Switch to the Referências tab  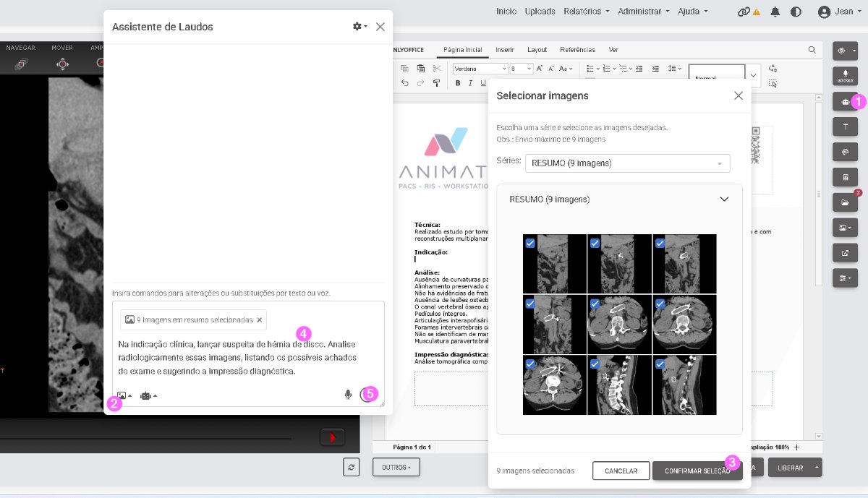coord(577,50)
